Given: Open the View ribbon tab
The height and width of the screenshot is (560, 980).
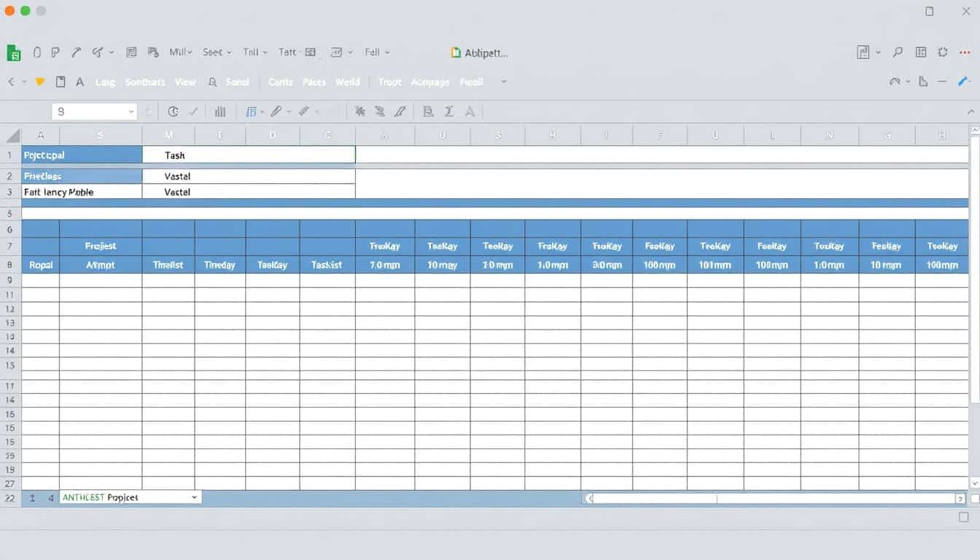Looking at the screenshot, I should click(x=185, y=82).
